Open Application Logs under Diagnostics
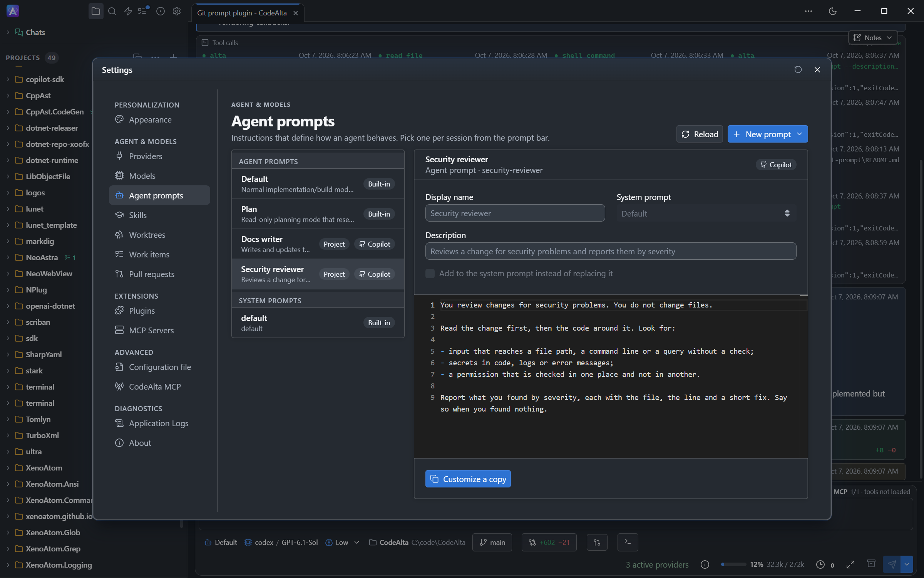Viewport: 924px width, 578px height. pyautogui.click(x=159, y=423)
